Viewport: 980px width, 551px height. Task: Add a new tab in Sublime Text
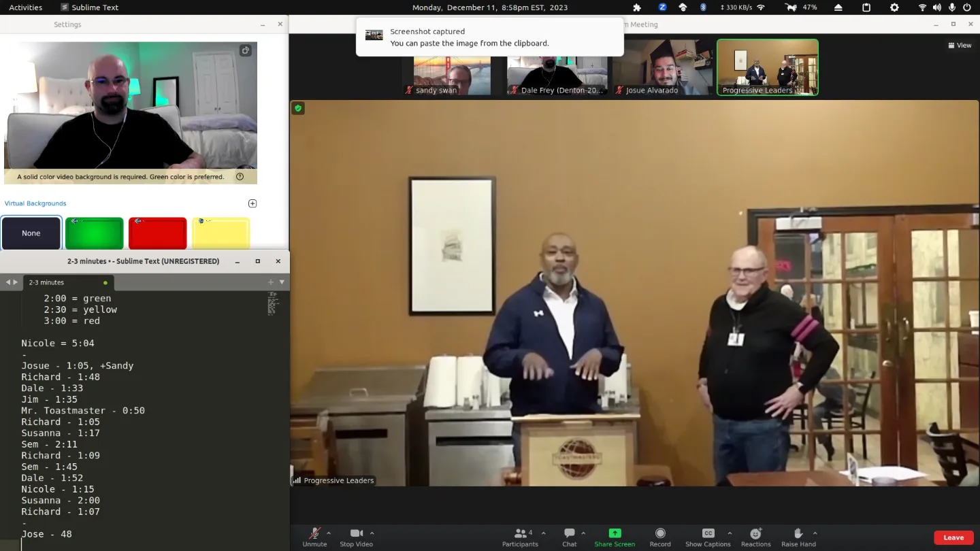tap(271, 282)
